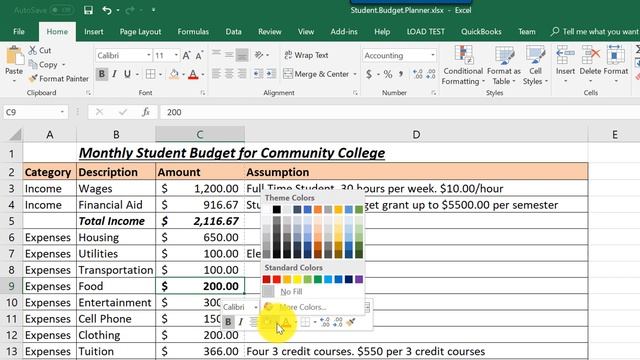Click the Insert Function fx icon
640x360 pixels.
pos(146,112)
